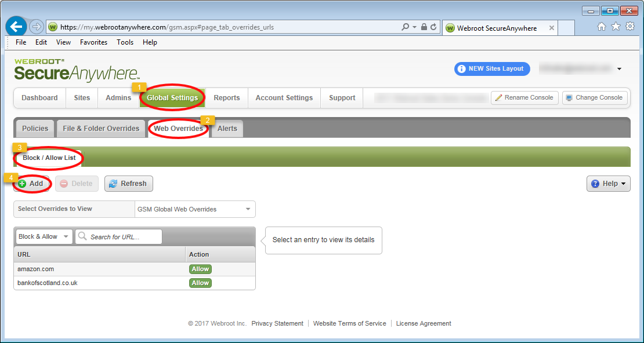Open the GSM Global Web Overrides dropdown
This screenshot has width=644, height=343.
[x=195, y=209]
